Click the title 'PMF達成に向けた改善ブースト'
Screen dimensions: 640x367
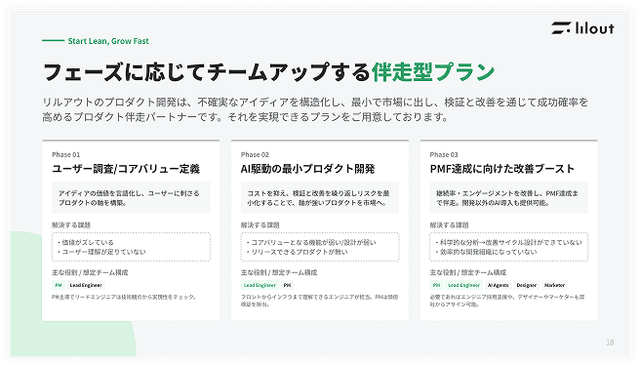point(502,169)
